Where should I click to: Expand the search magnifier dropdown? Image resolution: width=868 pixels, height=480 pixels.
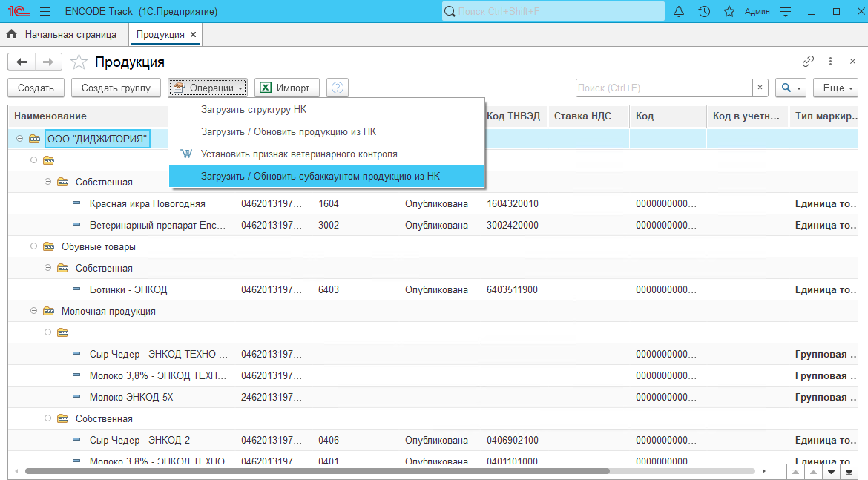tap(790, 88)
